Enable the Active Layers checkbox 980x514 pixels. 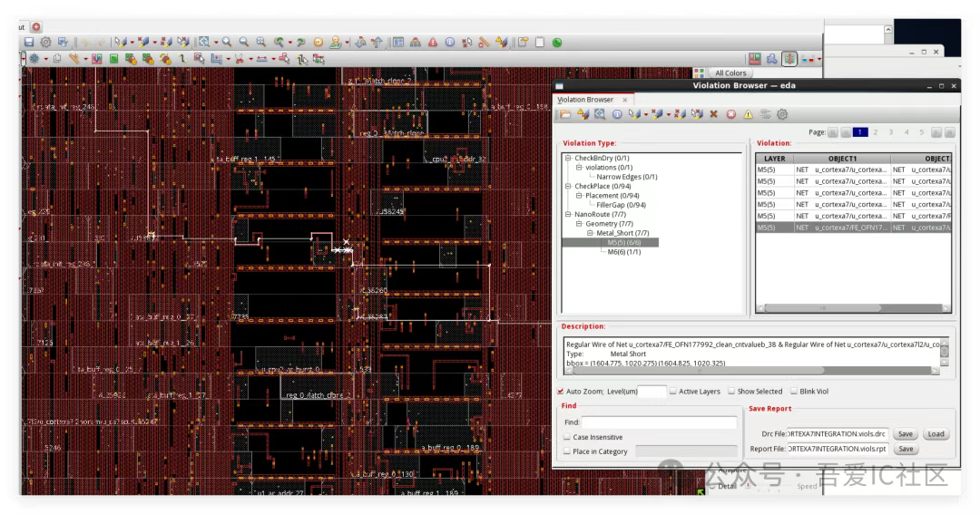click(673, 392)
